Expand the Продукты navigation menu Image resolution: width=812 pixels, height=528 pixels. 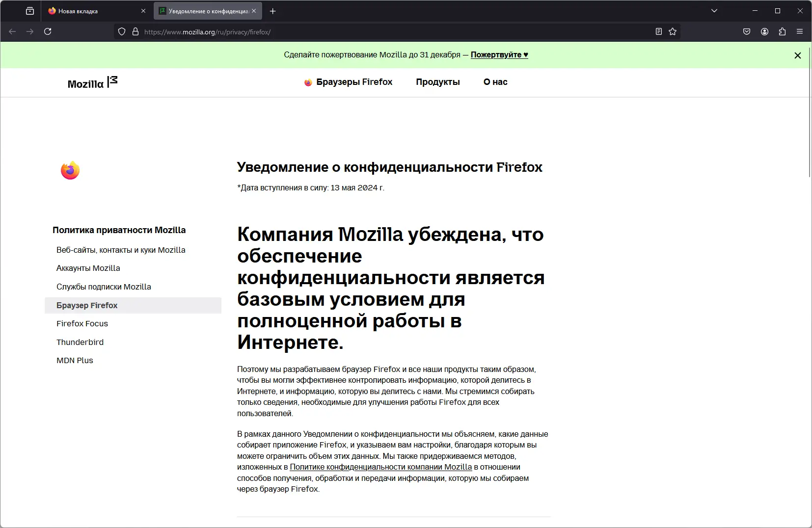tap(438, 82)
